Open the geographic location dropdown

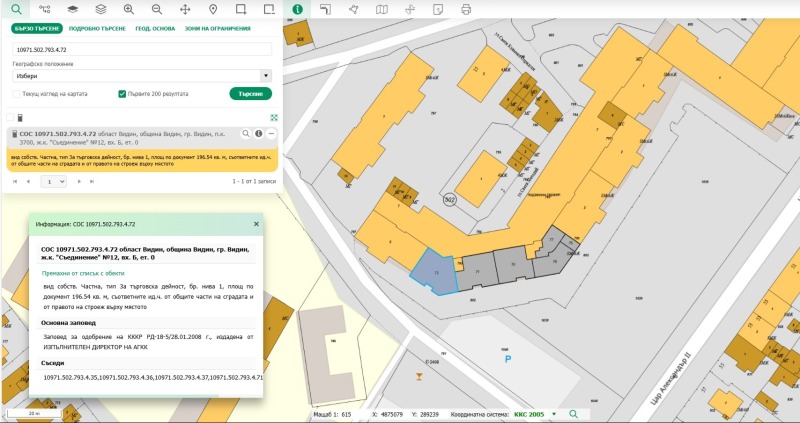coord(142,75)
